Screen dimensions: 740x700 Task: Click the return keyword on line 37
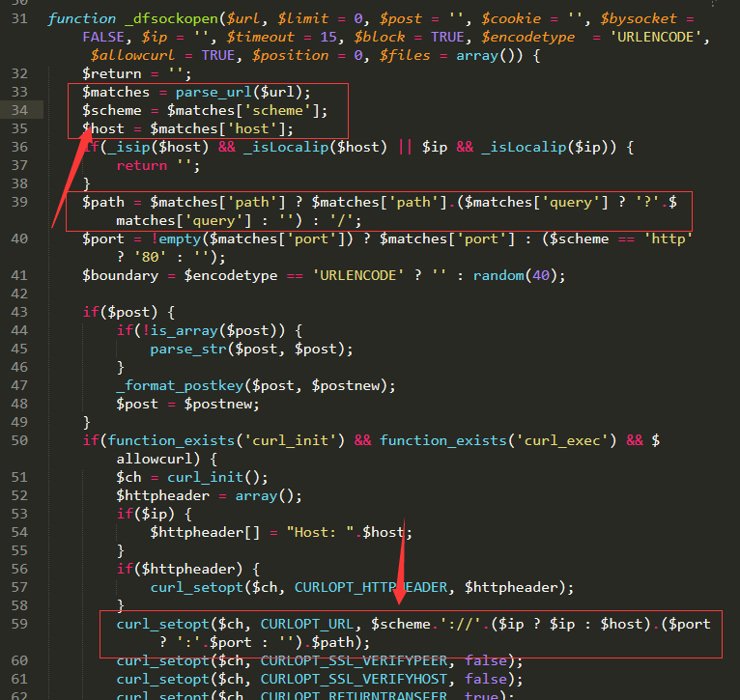pos(142,165)
